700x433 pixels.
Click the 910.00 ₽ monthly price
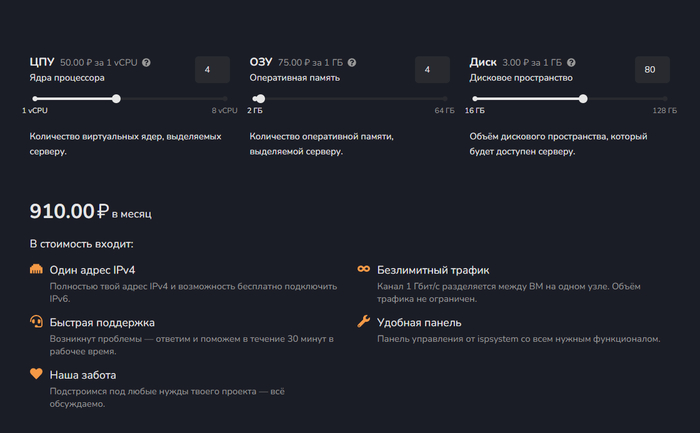[x=70, y=211]
